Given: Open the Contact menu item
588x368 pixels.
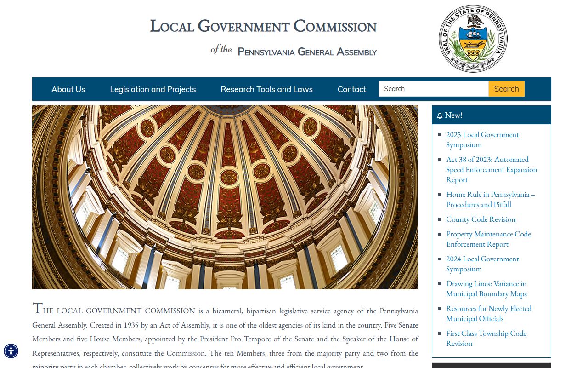Looking at the screenshot, I should pos(352,89).
